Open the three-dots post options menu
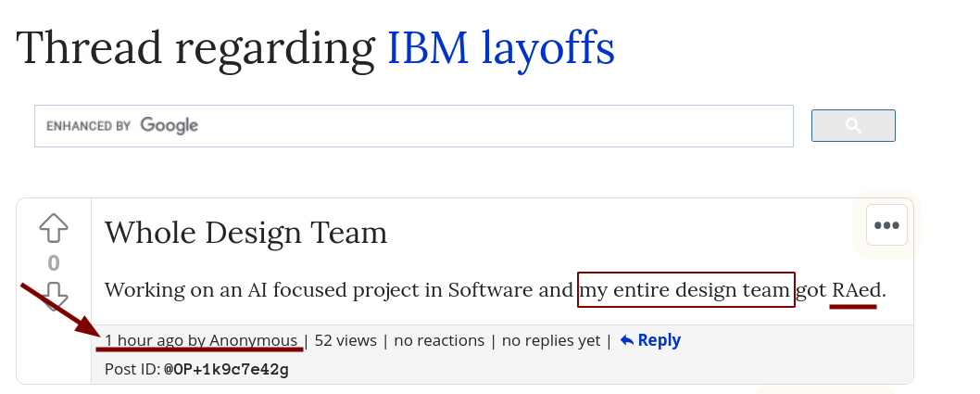 886,225
